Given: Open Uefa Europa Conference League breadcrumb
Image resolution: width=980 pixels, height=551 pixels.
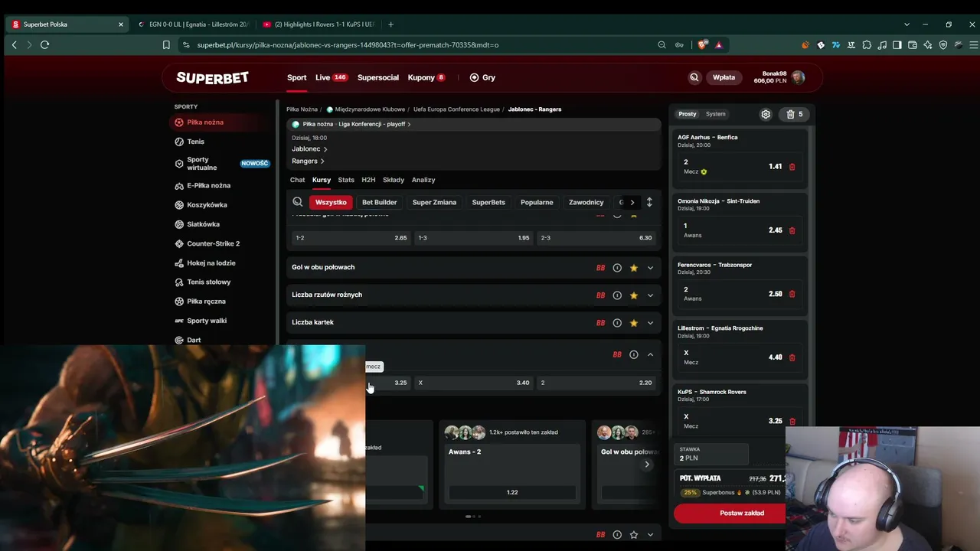Looking at the screenshot, I should (x=456, y=109).
